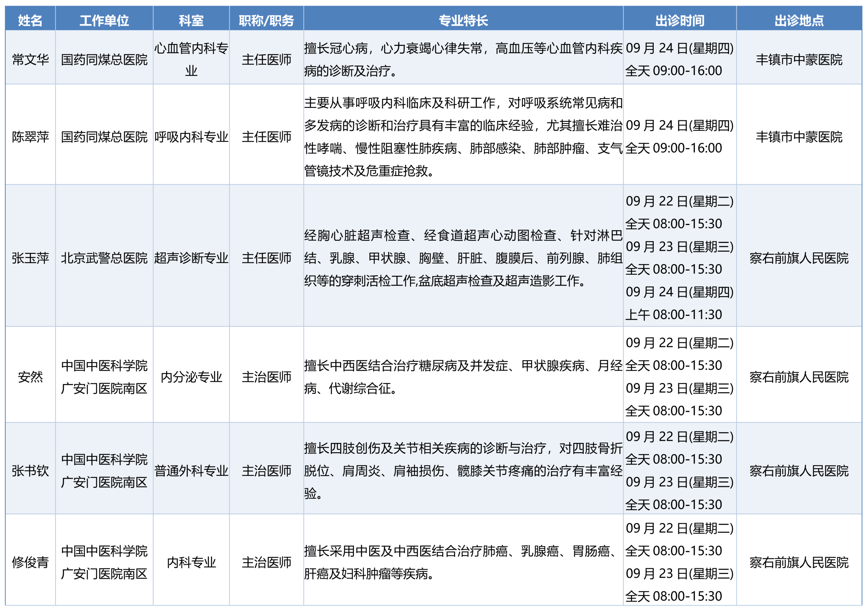Select the name cell 张书钦
868x614 pixels.
tap(30, 471)
